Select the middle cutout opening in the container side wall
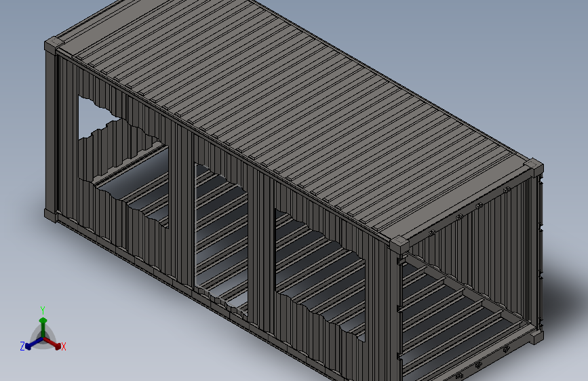588x381 pixels. (x=221, y=240)
